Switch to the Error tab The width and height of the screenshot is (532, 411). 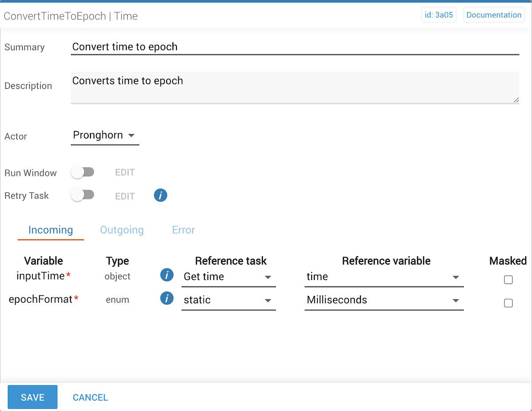point(184,230)
